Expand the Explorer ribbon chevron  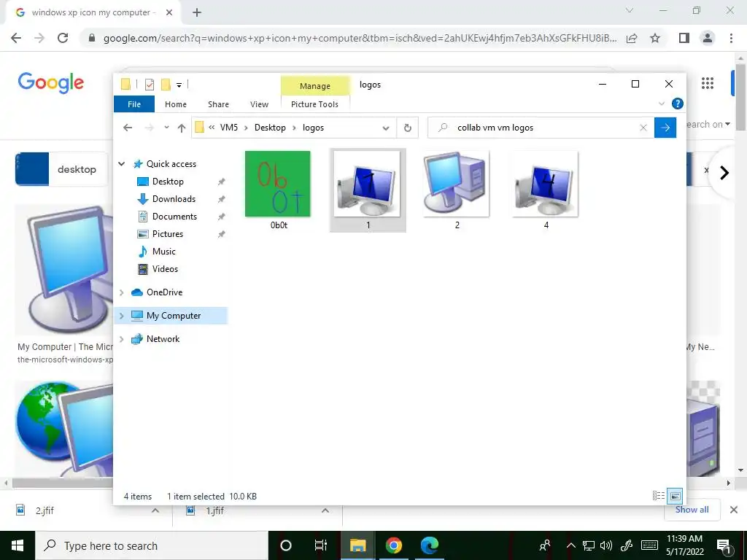661,104
